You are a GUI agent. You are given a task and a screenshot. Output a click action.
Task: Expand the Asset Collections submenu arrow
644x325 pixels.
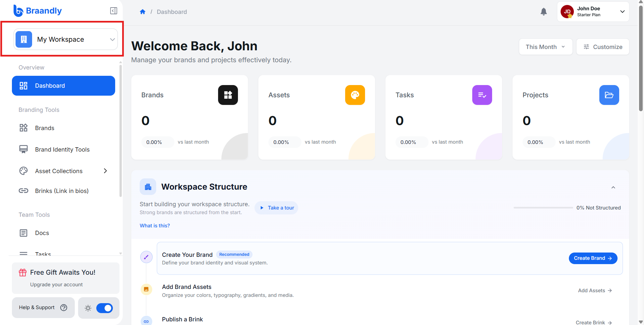pos(105,171)
